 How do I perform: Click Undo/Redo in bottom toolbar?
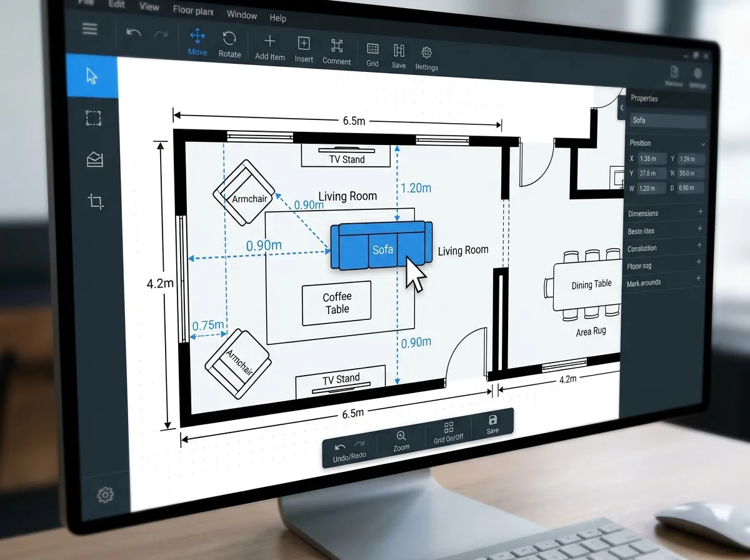point(349,451)
